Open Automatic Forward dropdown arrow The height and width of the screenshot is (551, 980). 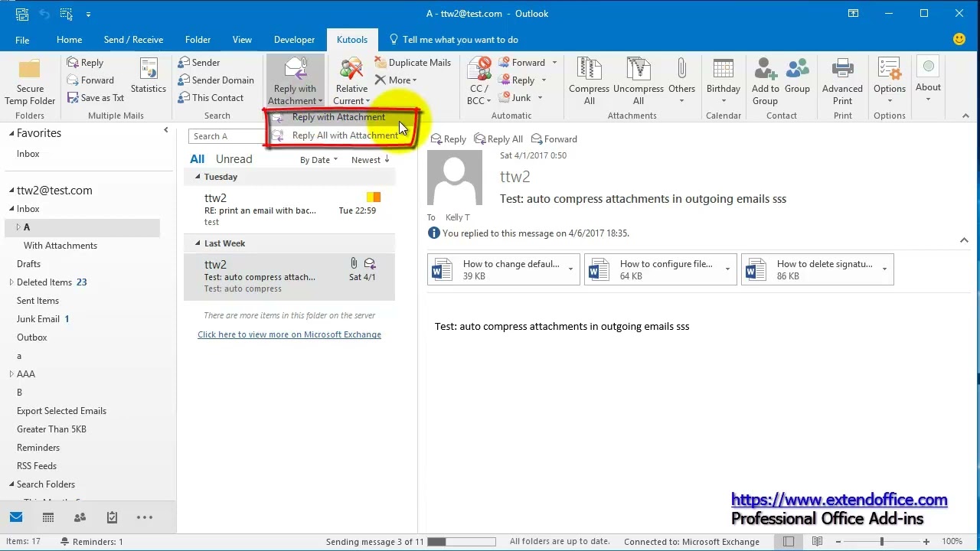pos(554,63)
